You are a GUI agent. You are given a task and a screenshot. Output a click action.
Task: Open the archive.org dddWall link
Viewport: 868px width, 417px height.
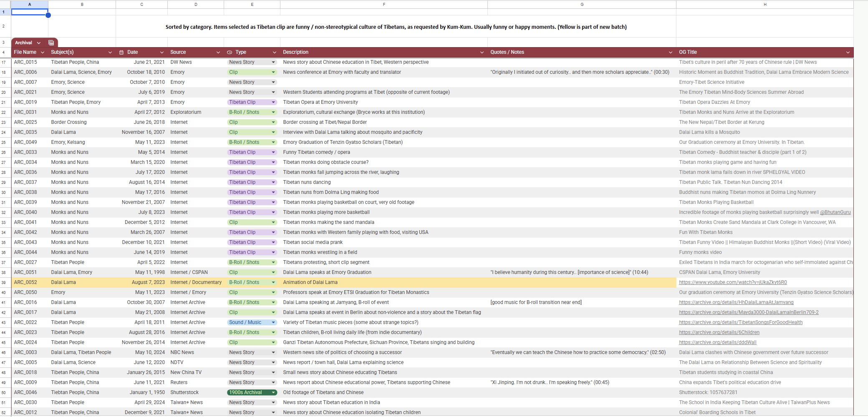[718, 342]
